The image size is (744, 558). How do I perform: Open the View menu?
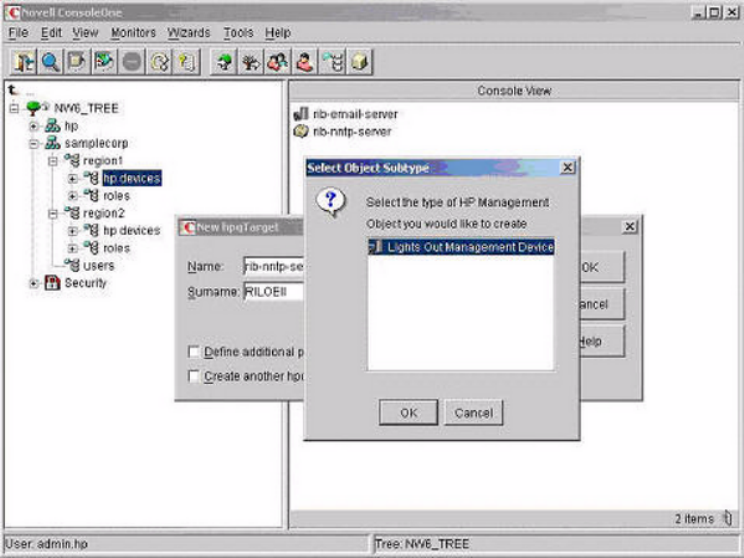click(x=85, y=33)
